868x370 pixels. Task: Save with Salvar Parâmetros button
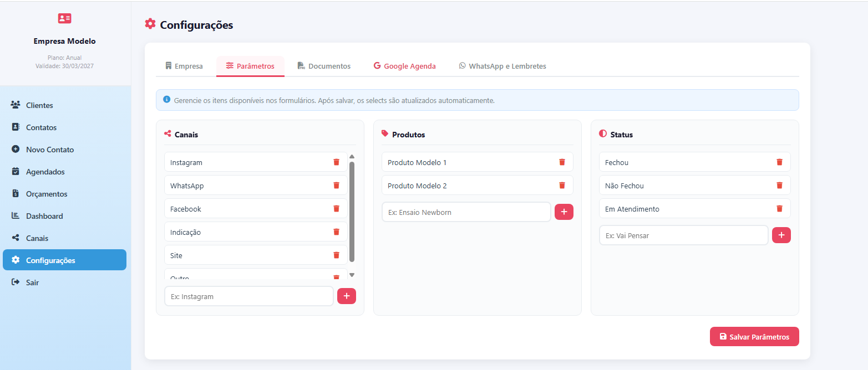point(754,337)
